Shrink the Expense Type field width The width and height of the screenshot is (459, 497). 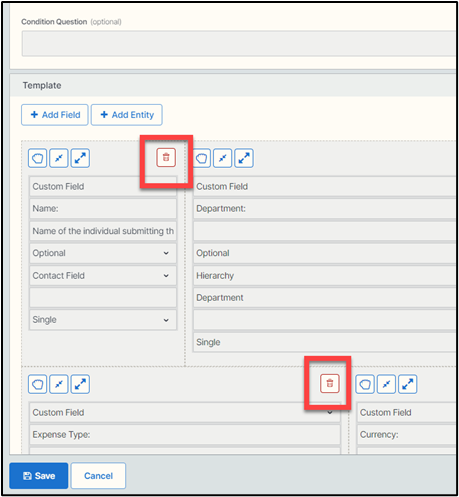(x=59, y=384)
